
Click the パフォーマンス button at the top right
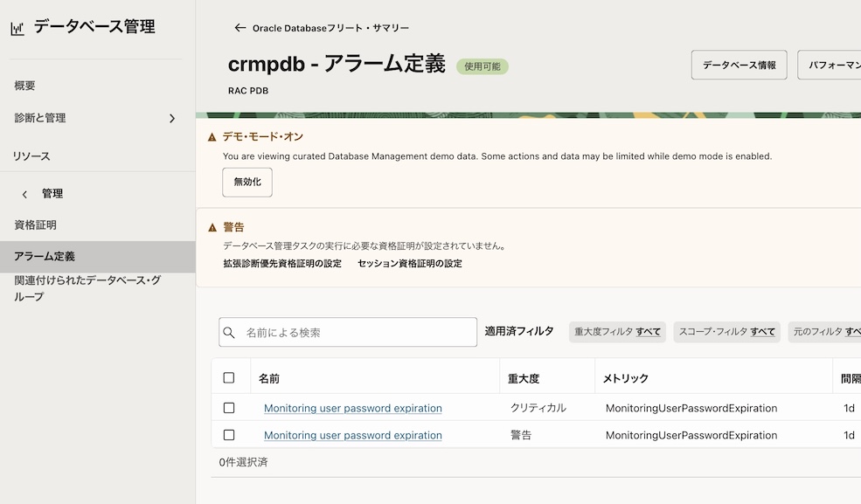pos(830,65)
